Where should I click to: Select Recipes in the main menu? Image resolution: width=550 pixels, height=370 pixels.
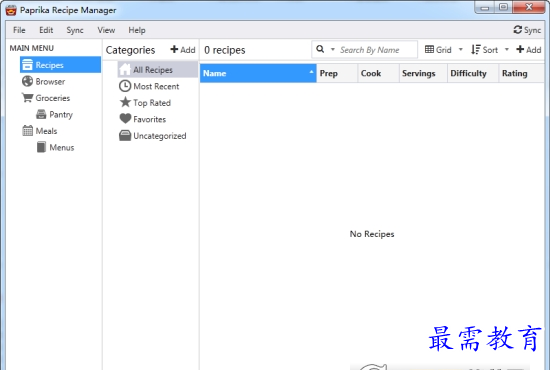60,65
